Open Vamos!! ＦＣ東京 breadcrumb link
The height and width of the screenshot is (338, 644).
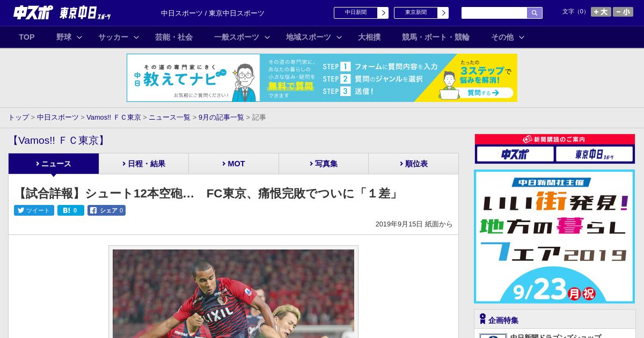click(x=114, y=117)
